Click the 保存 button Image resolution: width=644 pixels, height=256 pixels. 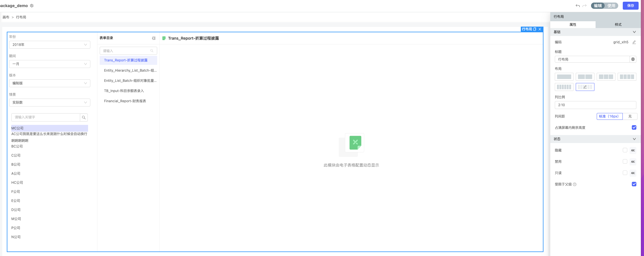(630, 6)
